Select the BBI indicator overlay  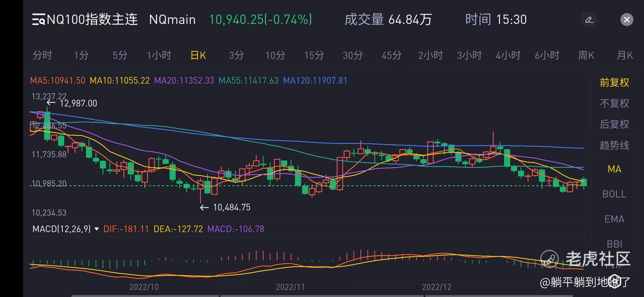(x=614, y=244)
